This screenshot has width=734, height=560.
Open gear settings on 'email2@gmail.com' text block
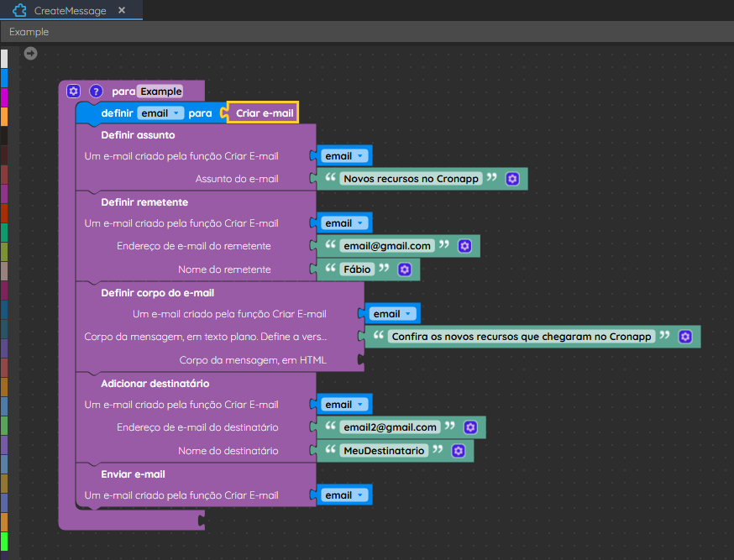coord(470,427)
